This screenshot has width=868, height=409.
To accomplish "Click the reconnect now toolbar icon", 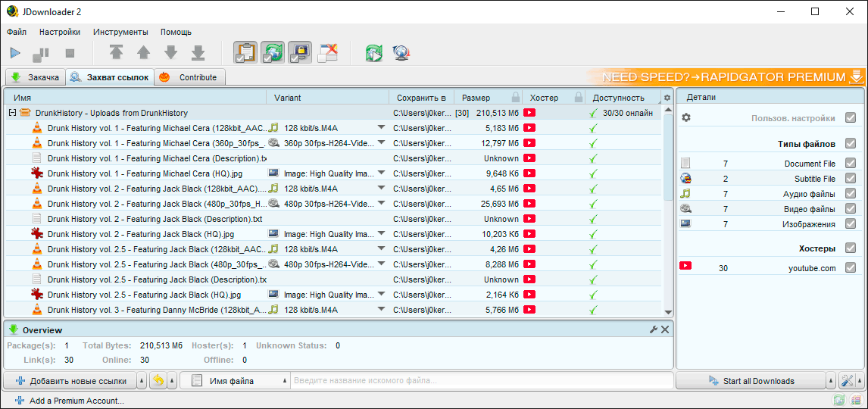I will 374,52.
